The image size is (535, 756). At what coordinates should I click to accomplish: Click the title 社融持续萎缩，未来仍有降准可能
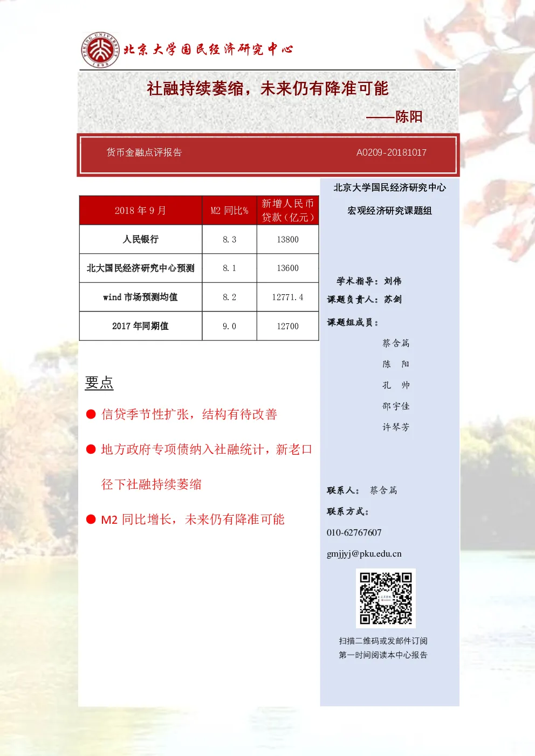click(x=267, y=88)
